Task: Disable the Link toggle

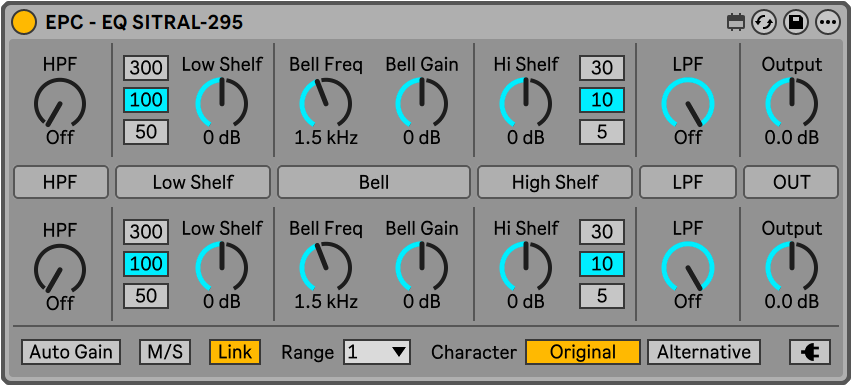Action: click(235, 352)
